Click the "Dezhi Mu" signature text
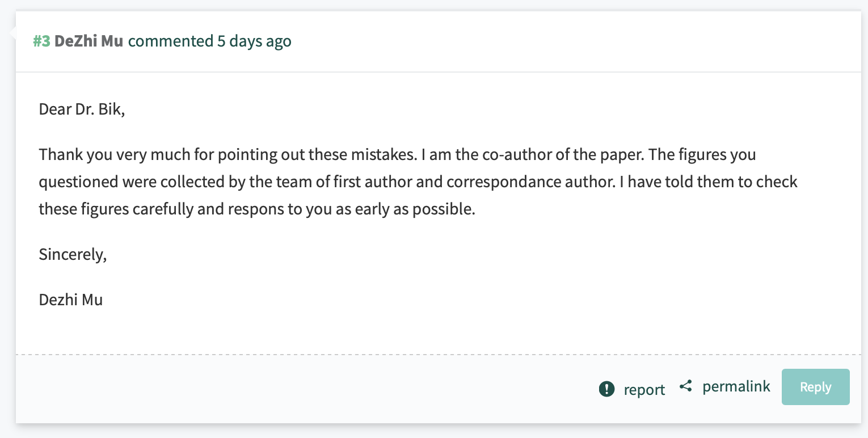This screenshot has height=438, width=868. click(71, 299)
